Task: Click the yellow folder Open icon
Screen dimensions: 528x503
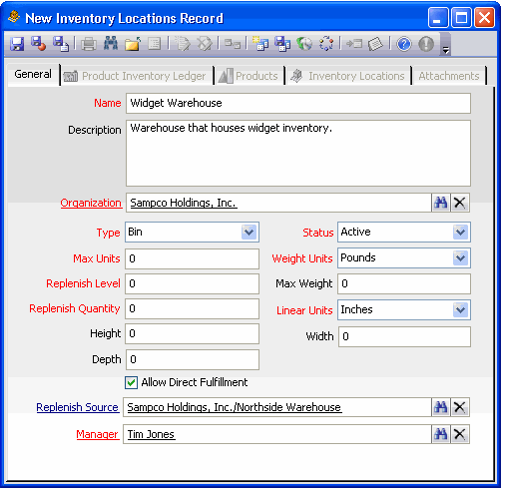Action: coord(133,44)
